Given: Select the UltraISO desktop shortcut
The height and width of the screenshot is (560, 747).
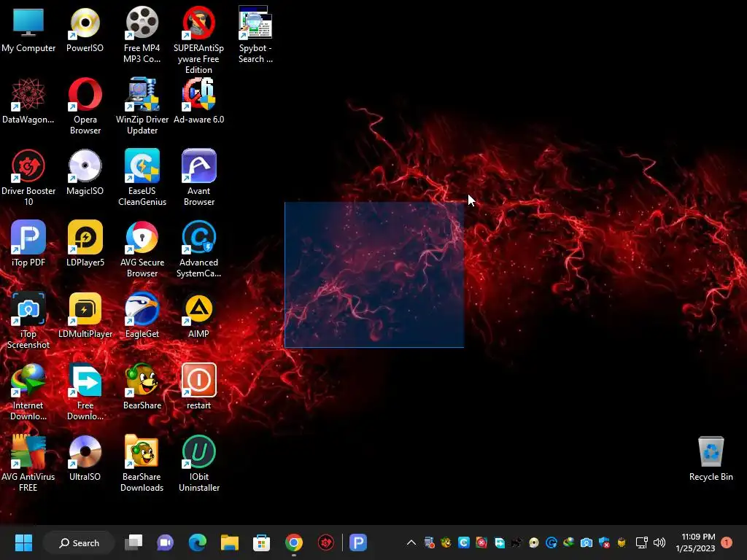Looking at the screenshot, I should 85,458.
